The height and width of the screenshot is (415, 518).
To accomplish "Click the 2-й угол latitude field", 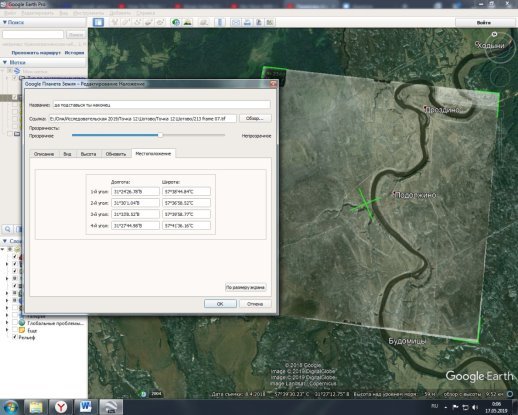I will (x=186, y=203).
